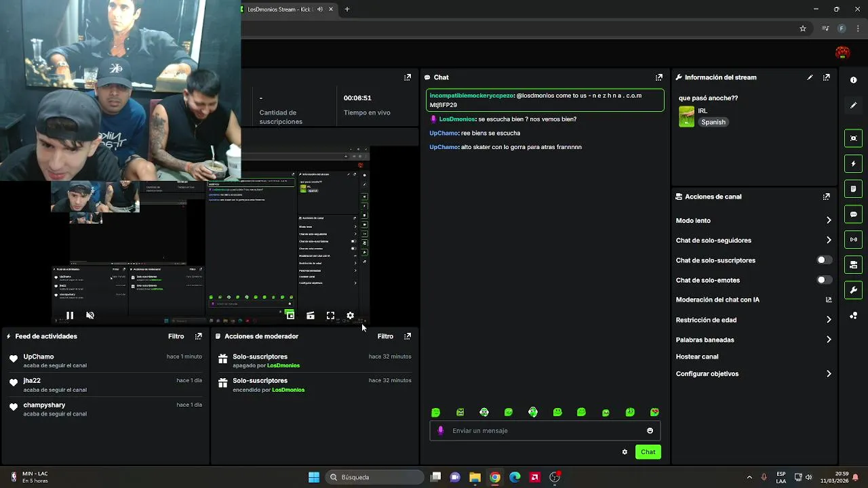Toggle the stream info sidebar button
The height and width of the screenshot is (488, 868).
853,264
